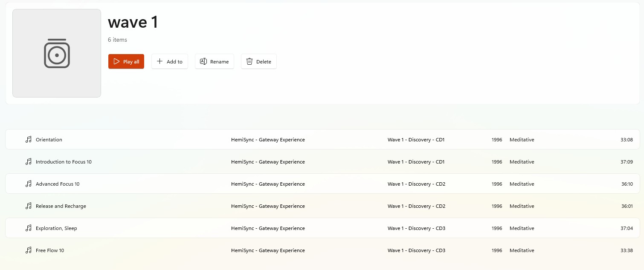Rename the wave 1 playlist
Screen dimensions: 644x270
pyautogui.click(x=215, y=61)
